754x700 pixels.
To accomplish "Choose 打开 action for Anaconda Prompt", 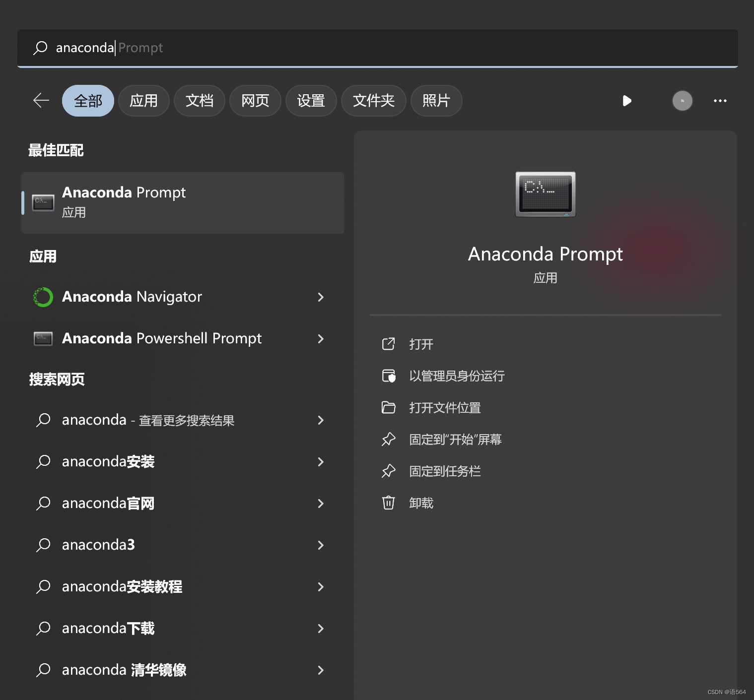I will pyautogui.click(x=421, y=344).
